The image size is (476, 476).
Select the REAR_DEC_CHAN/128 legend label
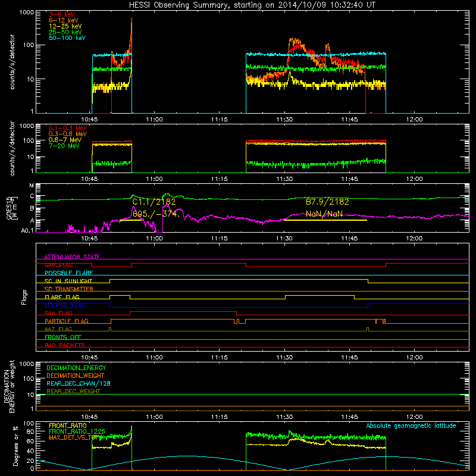point(79,383)
